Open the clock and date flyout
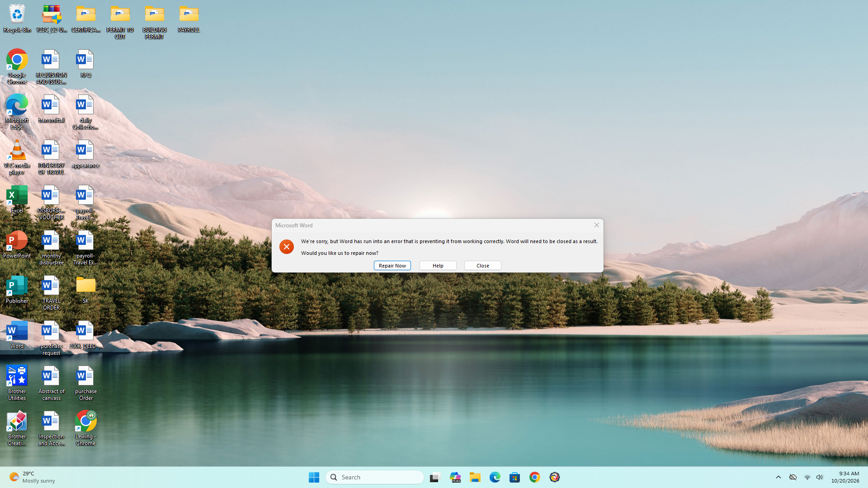Viewport: 868px width, 488px height. point(845,477)
